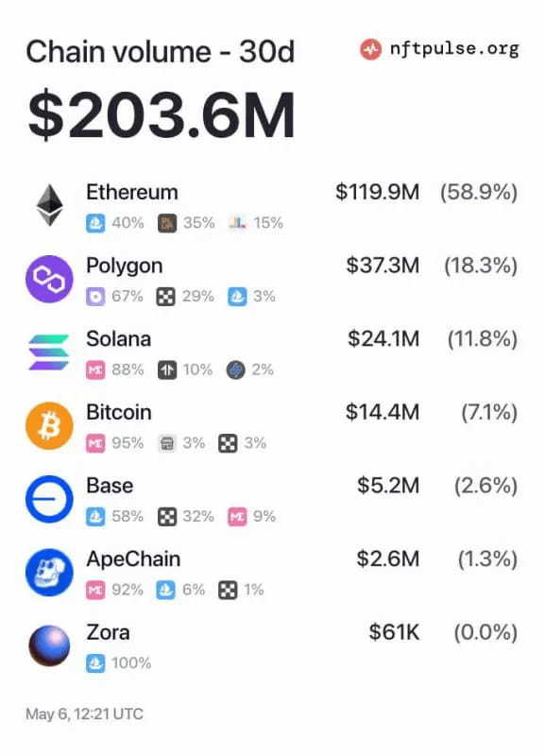Screen dimensions: 545x756
Task: Click Magic Eden icon showing 95% on Bitcoin
Action: pos(95,443)
